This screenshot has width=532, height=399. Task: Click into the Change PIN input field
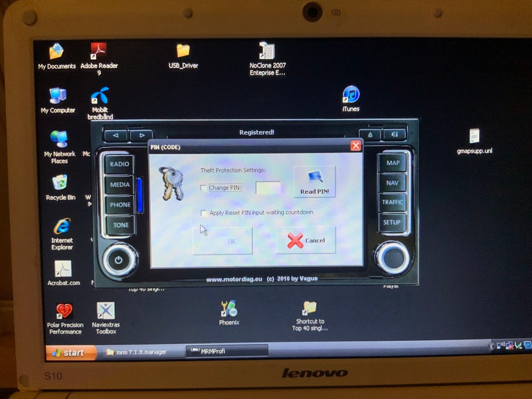click(268, 188)
